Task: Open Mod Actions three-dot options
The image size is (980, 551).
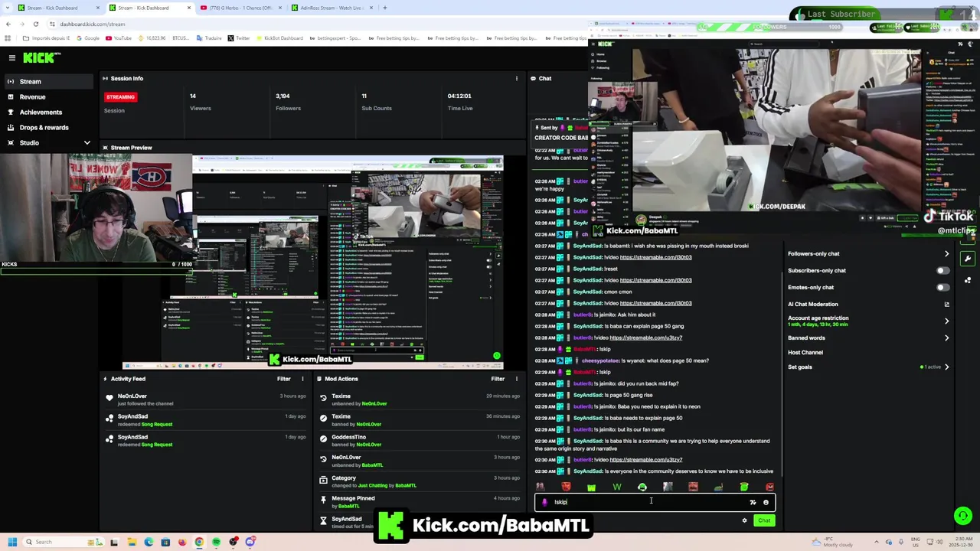Action: point(516,379)
